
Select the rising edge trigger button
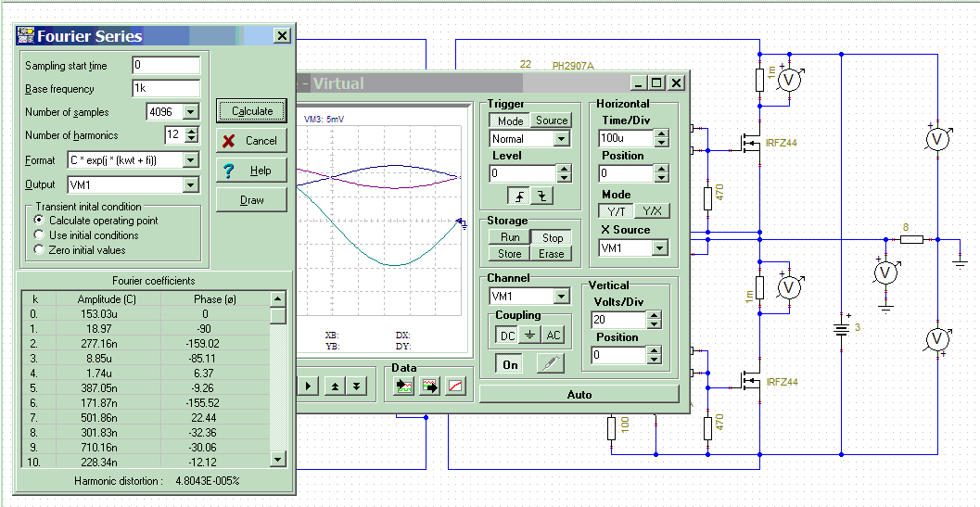point(519,196)
